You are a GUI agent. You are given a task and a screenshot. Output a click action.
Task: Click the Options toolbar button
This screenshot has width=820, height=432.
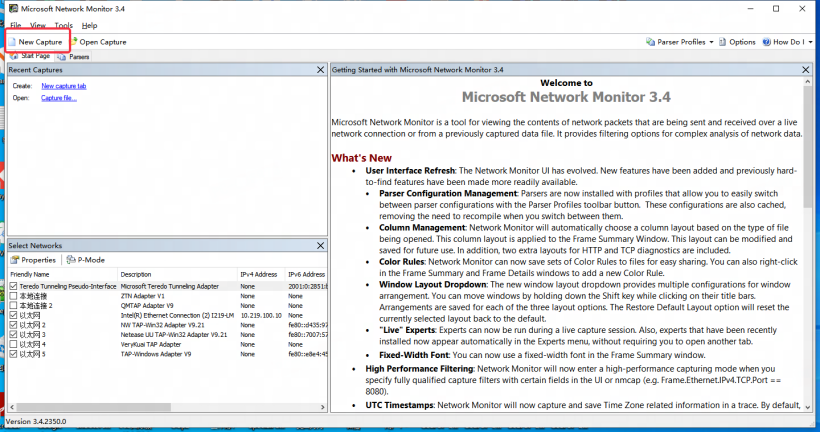pos(737,42)
